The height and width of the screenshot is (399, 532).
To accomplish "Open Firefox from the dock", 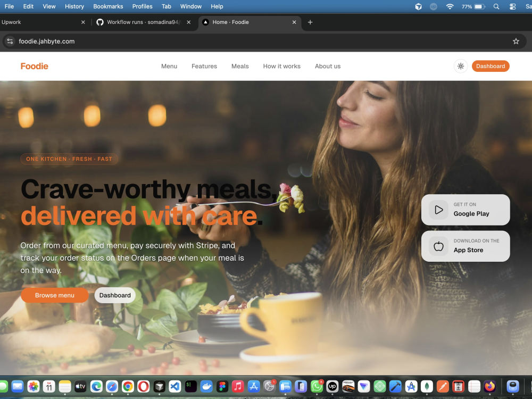I will tap(489, 386).
